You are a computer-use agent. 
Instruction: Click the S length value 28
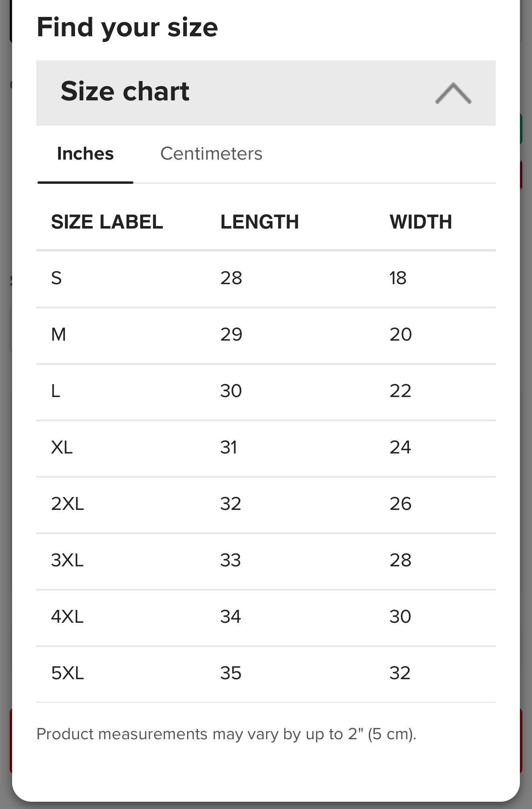231,278
